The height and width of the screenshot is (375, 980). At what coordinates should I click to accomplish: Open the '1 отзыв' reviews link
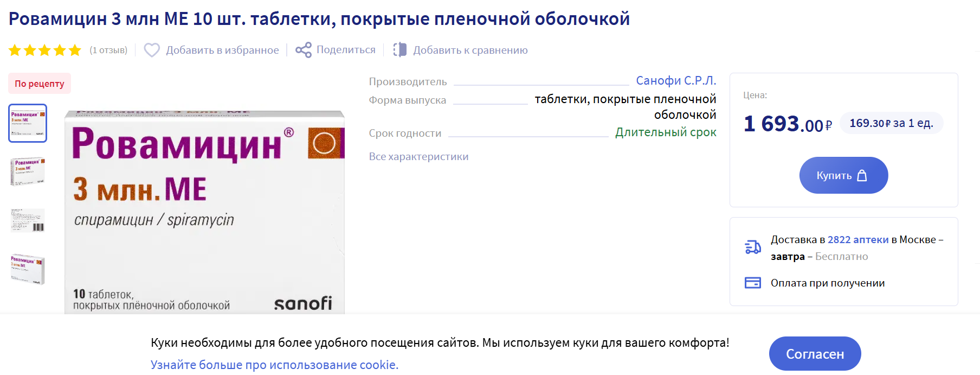[108, 50]
